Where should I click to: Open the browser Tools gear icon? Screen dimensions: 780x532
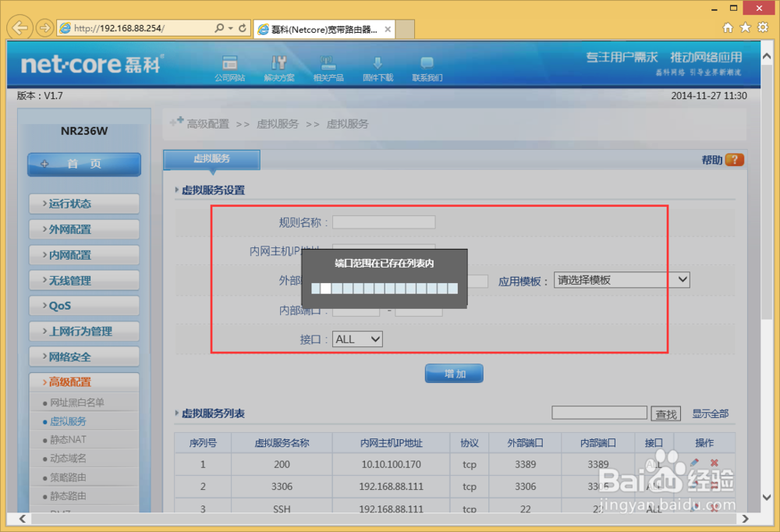click(763, 27)
